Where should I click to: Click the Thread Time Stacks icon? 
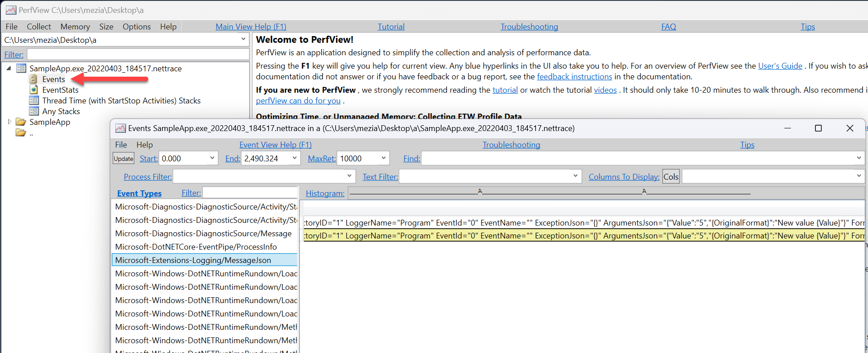click(33, 101)
